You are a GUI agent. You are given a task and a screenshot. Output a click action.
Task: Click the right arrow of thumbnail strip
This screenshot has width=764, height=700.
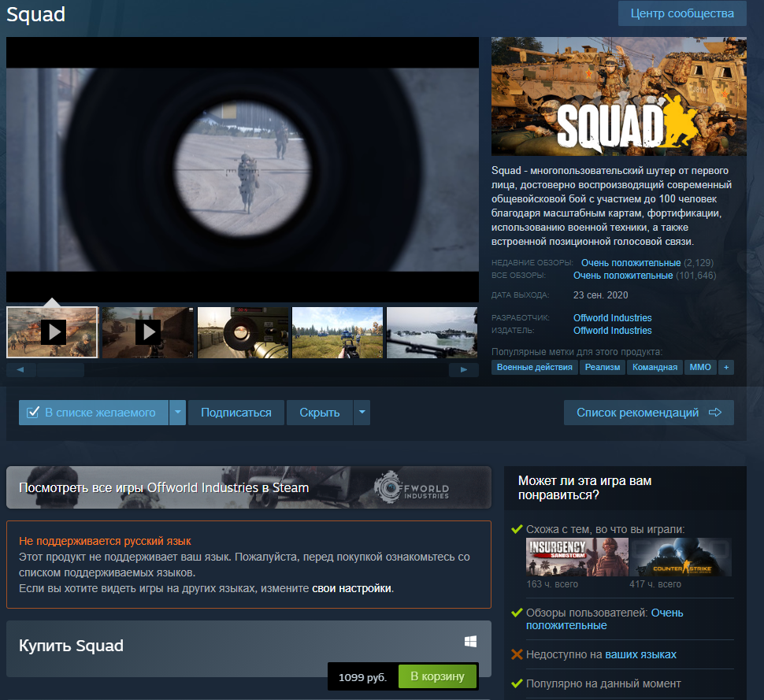tap(464, 370)
